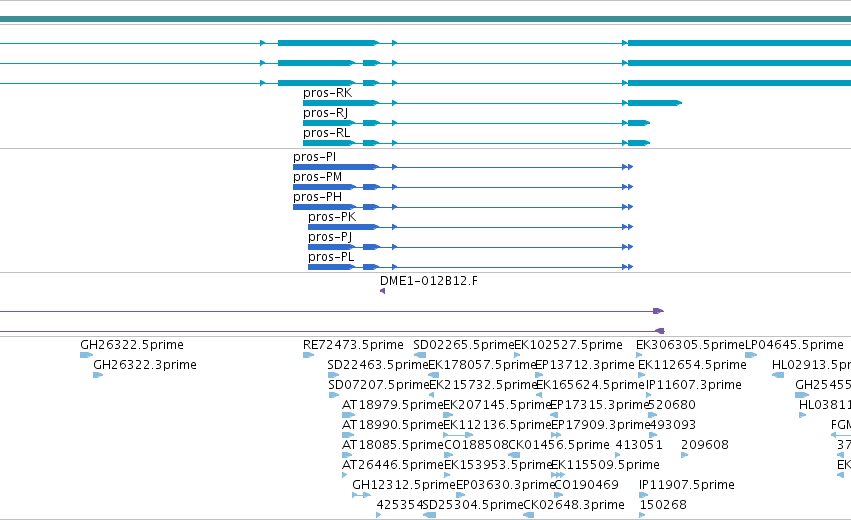Select the AT18990.5prime EST label
Image resolution: width=851 pixels, height=520 pixels.
tap(392, 425)
